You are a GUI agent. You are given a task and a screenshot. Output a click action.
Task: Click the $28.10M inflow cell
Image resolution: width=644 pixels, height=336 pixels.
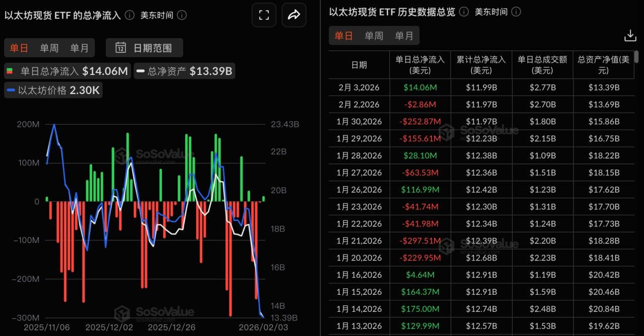click(420, 155)
